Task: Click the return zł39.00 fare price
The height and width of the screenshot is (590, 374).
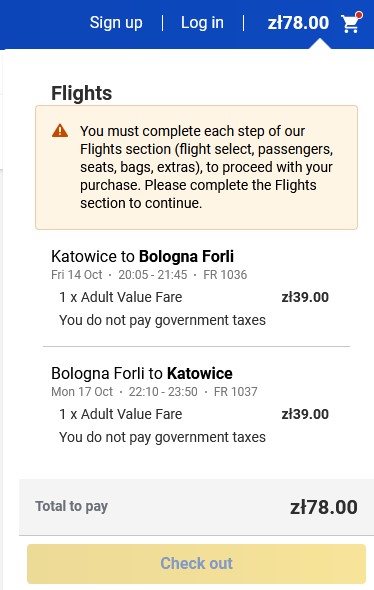Action: (x=305, y=414)
